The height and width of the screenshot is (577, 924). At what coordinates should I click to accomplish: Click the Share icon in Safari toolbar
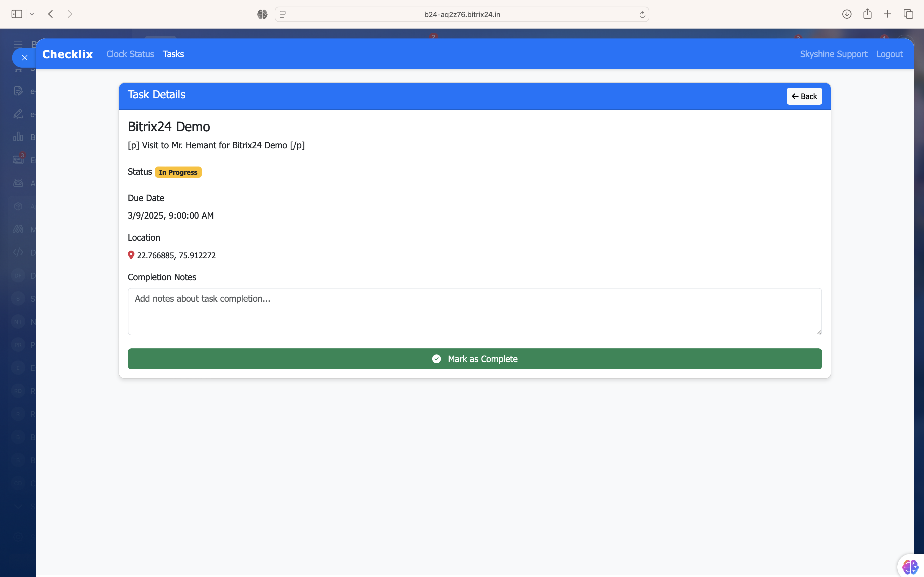coord(867,14)
